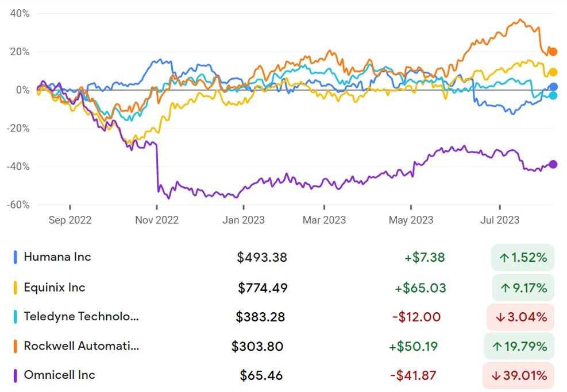
Task: Click the Jul 2023 axis label
Action: [x=500, y=220]
